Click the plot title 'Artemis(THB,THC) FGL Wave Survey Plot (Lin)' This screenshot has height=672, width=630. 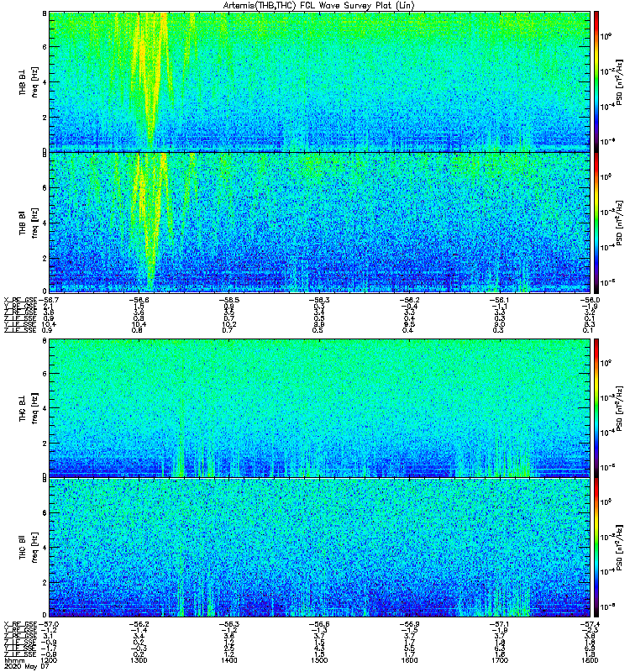318,6
